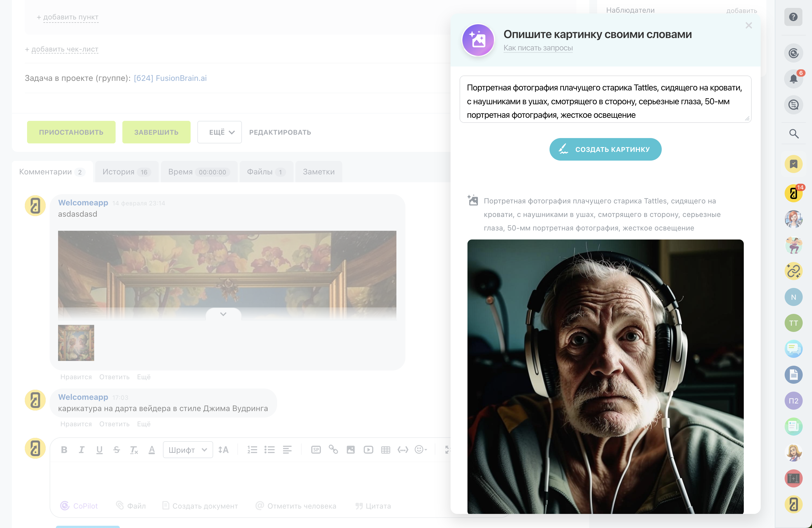Open the Шрифт font dropdown
The image size is (812, 528).
[x=188, y=450]
